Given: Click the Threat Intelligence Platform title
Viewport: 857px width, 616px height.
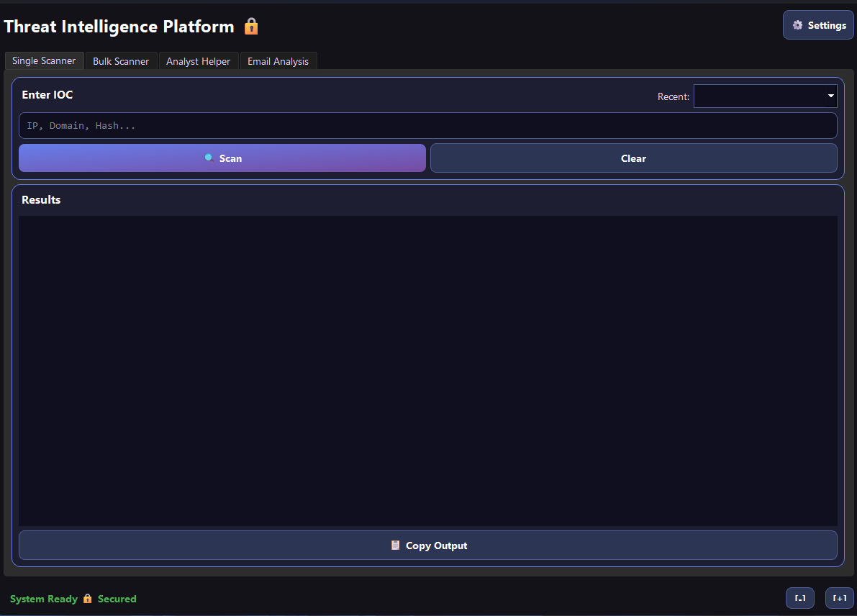Looking at the screenshot, I should click(119, 26).
